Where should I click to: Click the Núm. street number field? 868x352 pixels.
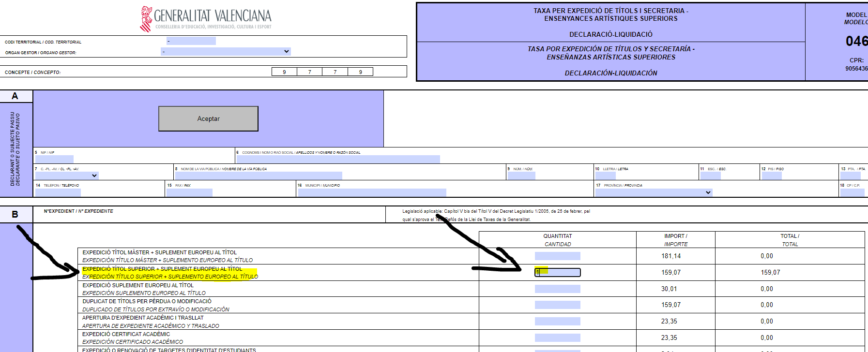(521, 176)
